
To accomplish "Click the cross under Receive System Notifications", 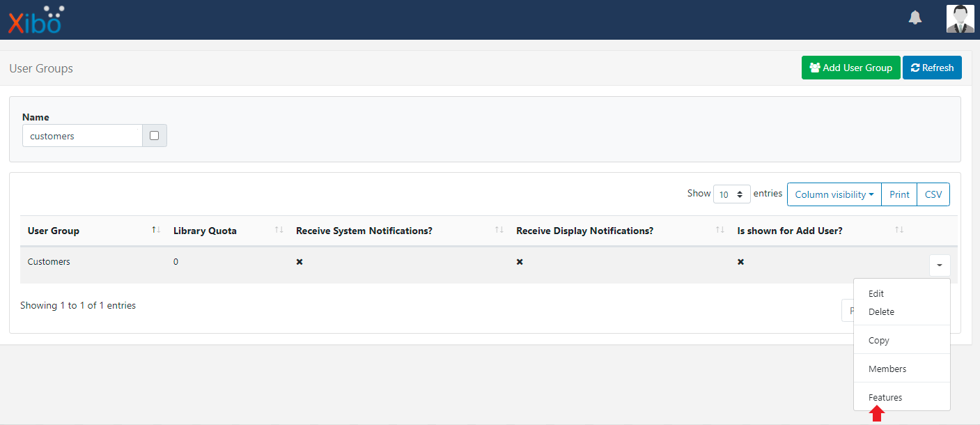I will point(300,262).
